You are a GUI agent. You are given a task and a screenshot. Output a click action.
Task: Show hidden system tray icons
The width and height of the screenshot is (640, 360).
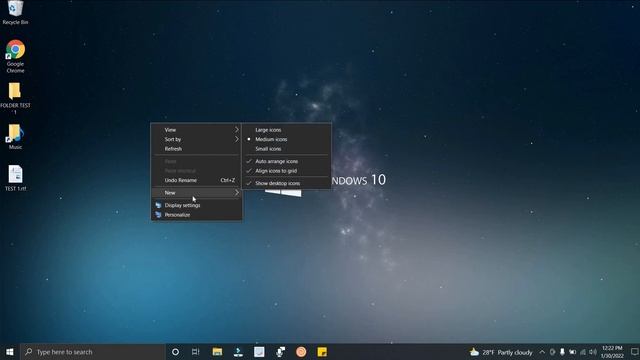tap(542, 352)
